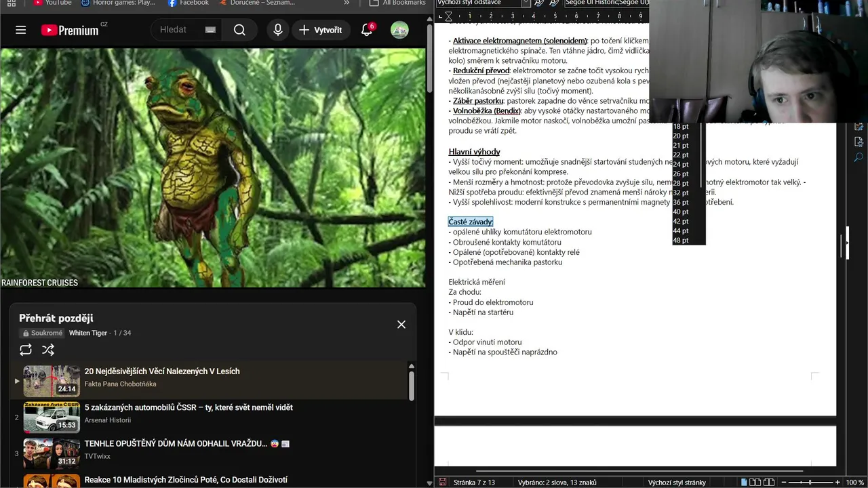The width and height of the screenshot is (868, 488).
Task: Choose 28 pt font size
Action: click(x=681, y=184)
